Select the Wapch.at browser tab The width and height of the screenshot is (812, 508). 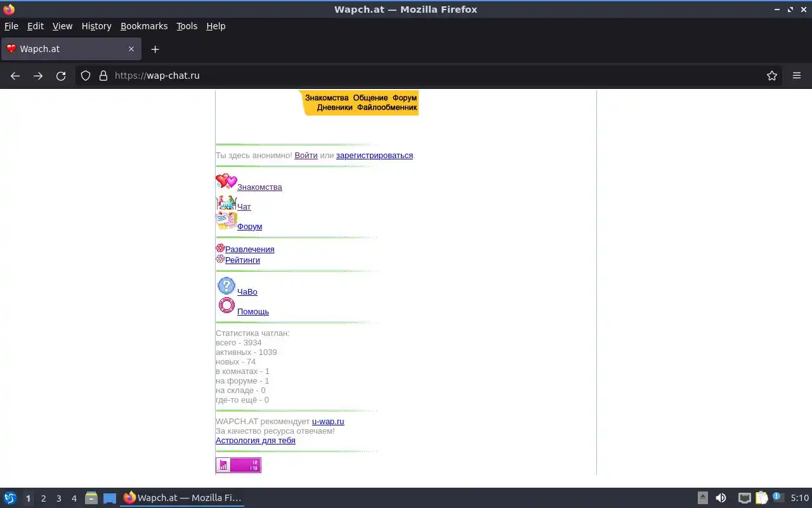[x=70, y=49]
